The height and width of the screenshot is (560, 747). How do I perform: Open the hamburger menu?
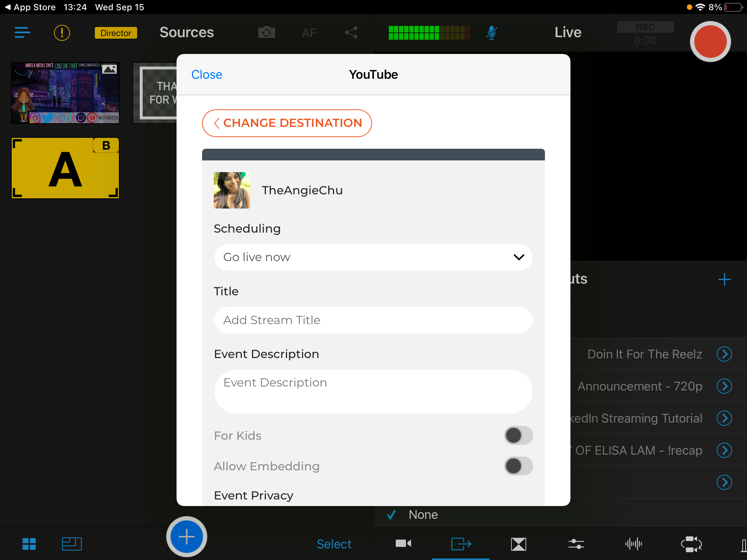click(22, 32)
